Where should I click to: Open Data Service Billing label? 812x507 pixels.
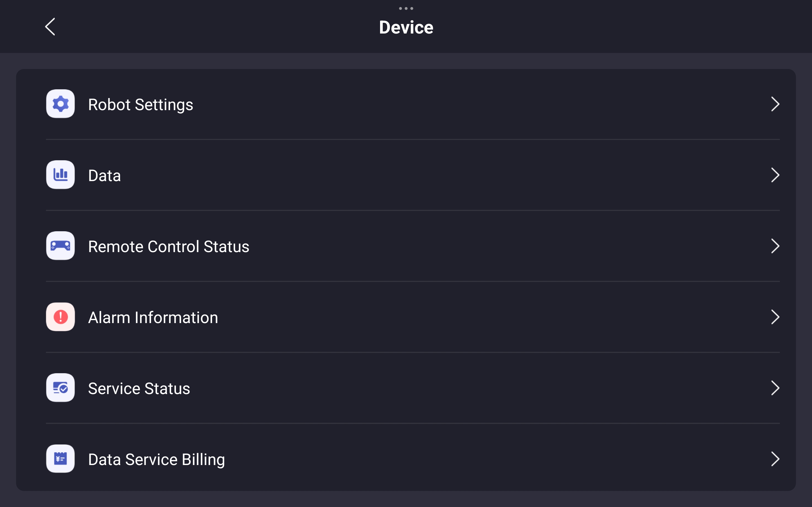156,460
